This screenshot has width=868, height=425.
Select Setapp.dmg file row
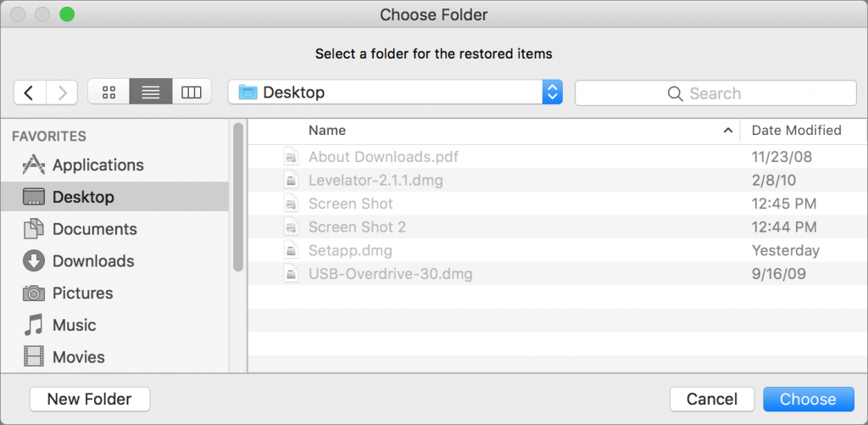[x=558, y=250]
